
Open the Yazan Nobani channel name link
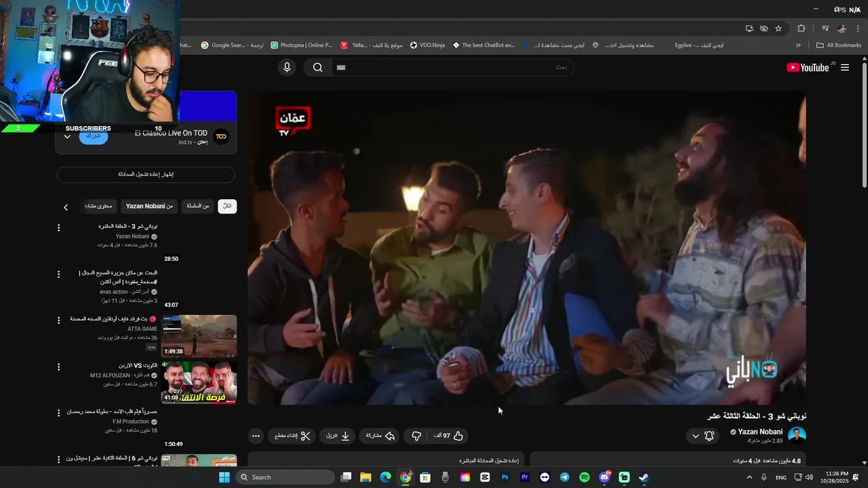click(x=760, y=432)
